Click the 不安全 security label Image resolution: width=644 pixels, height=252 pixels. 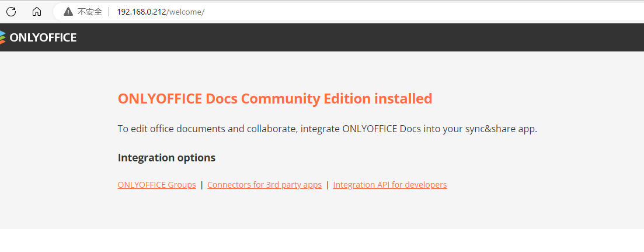point(90,12)
